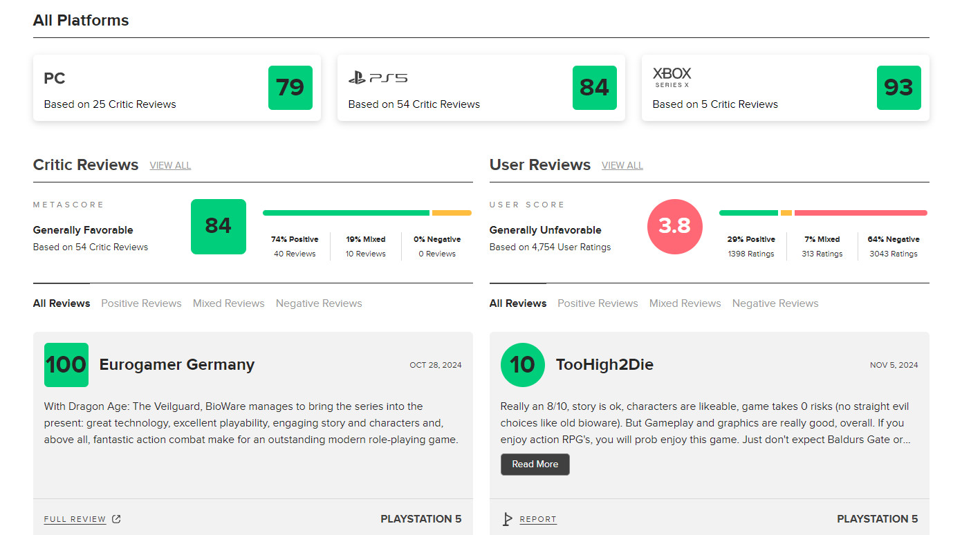
Task: Click the PS5 platform logo
Action: point(378,78)
